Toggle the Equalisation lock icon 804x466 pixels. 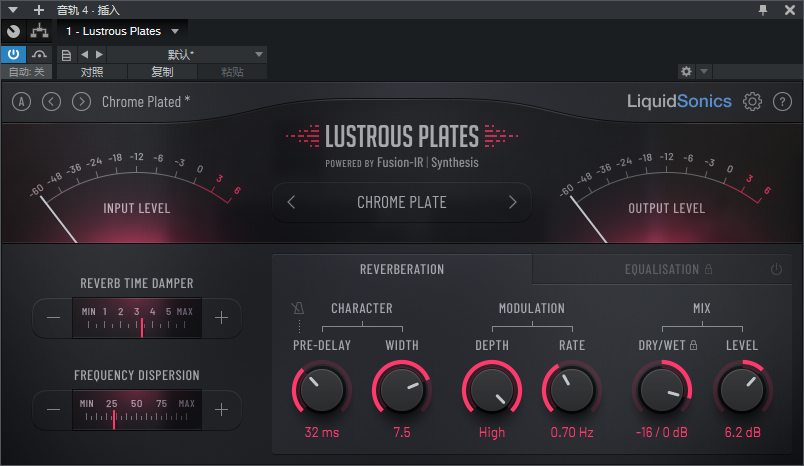(x=708, y=269)
